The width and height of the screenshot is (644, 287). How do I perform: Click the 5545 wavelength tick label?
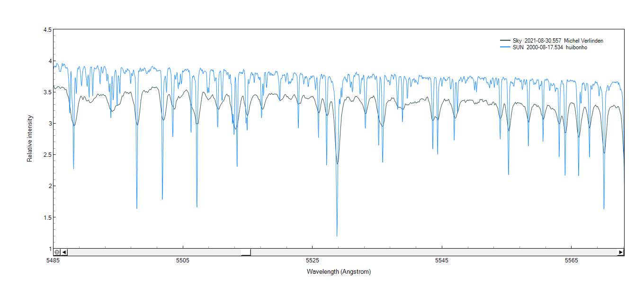pos(442,261)
